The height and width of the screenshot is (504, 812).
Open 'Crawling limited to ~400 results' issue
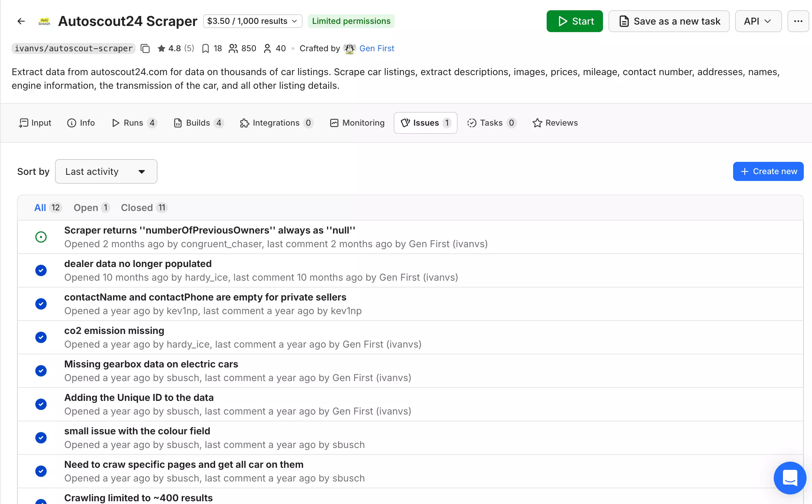tap(138, 498)
